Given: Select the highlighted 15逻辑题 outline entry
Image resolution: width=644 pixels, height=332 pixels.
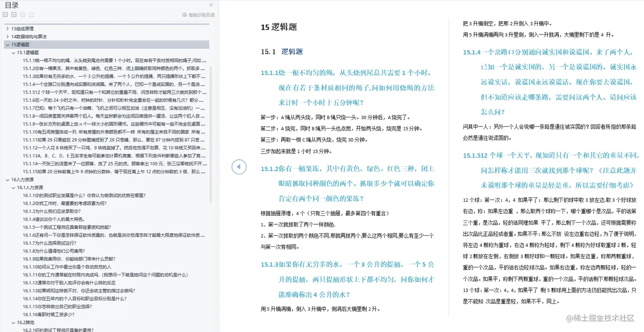Looking at the screenshot, I should tap(20, 45).
